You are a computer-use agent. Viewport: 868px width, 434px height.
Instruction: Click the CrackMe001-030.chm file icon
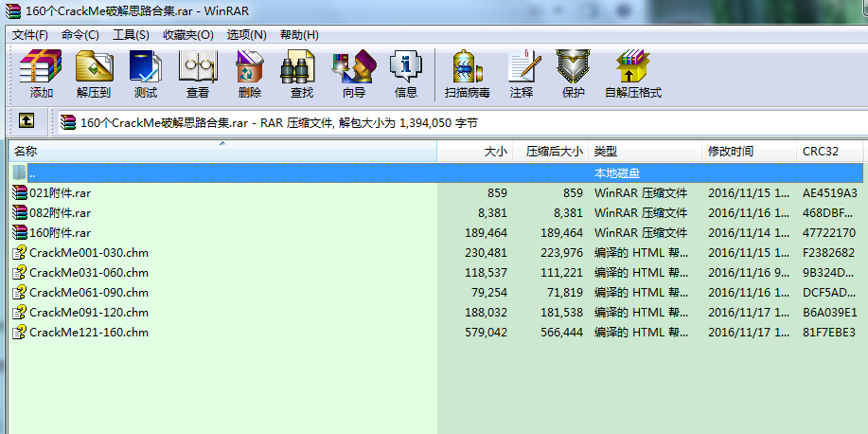[x=20, y=253]
